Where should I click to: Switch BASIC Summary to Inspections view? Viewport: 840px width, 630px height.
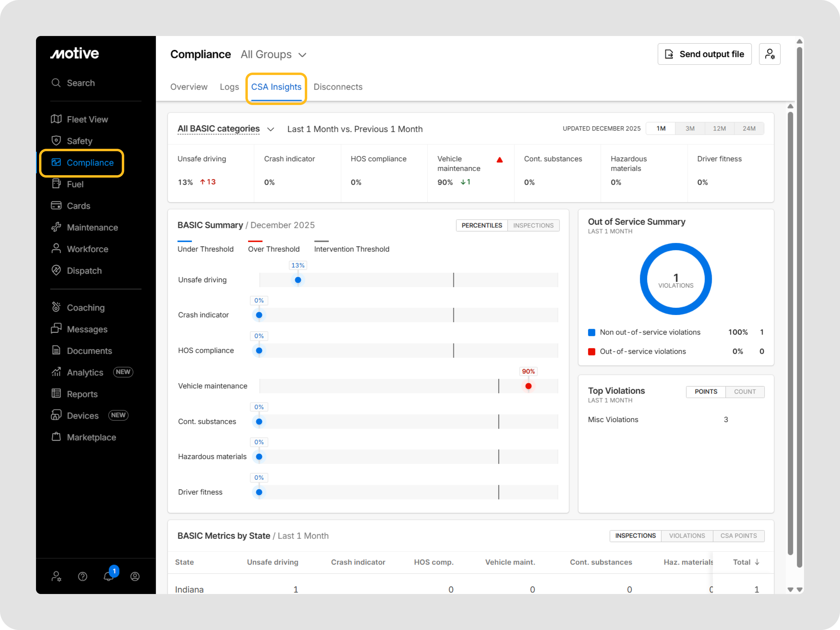[x=533, y=225]
